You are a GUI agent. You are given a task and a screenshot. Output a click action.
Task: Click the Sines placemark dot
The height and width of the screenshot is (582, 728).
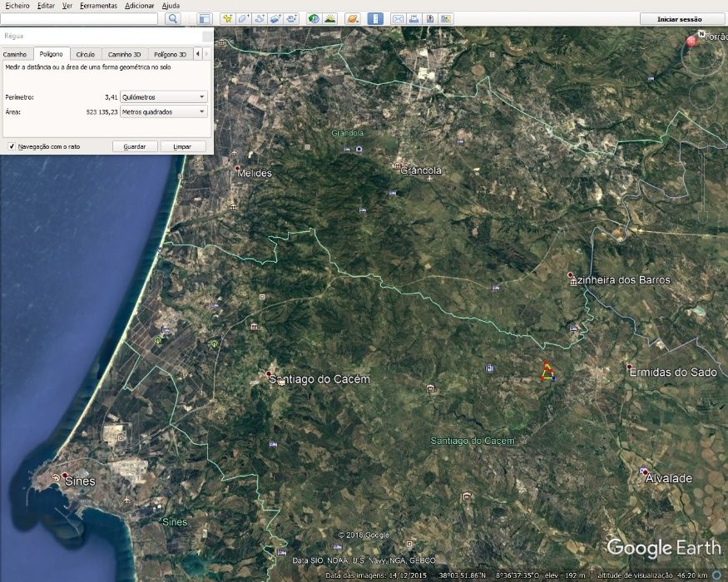(65, 476)
